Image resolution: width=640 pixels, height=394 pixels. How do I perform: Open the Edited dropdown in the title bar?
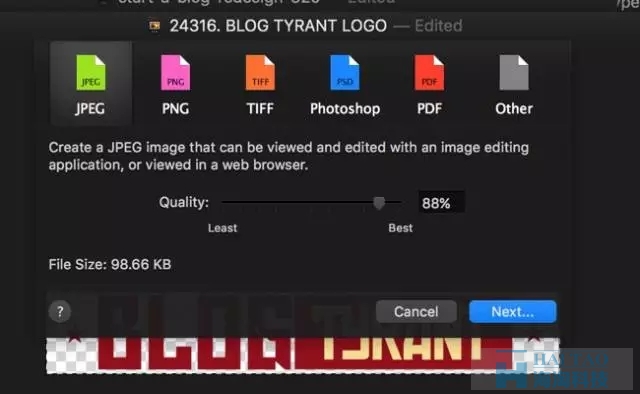click(x=438, y=26)
